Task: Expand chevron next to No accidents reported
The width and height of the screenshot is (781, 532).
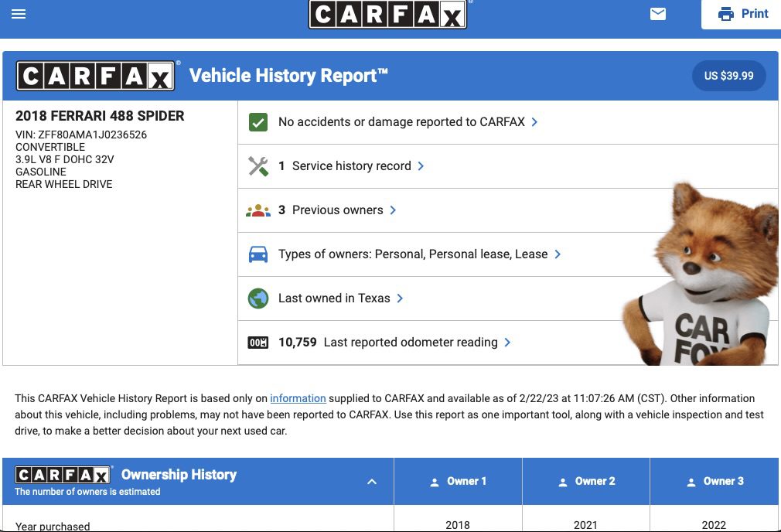Action: tap(534, 122)
